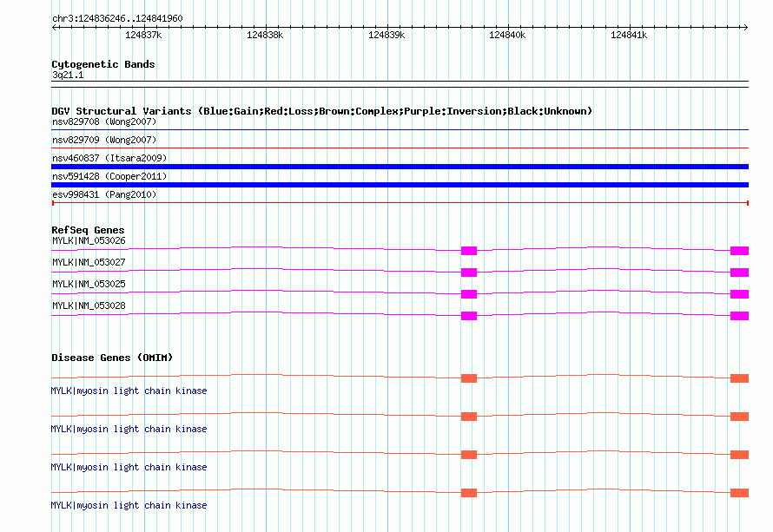Open variant nsv829709 (Wong2007) label

(x=104, y=140)
